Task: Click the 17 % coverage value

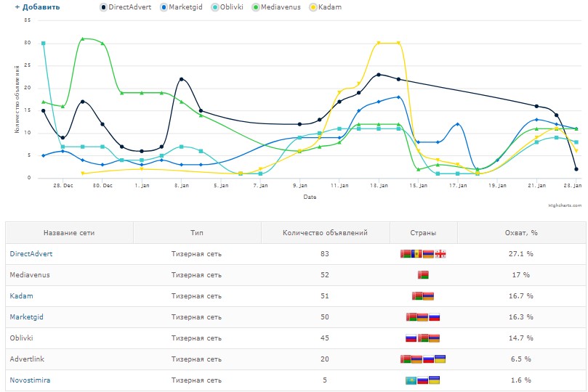Action: tap(521, 275)
